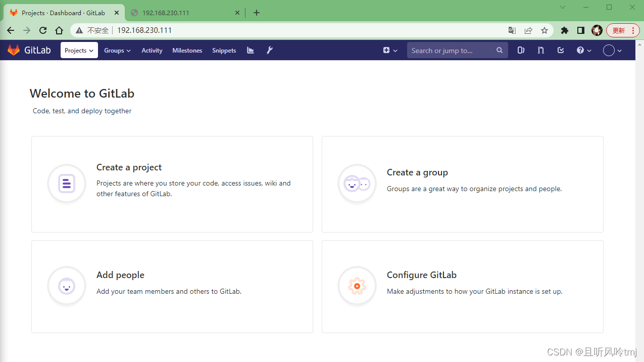Screen dimensions: 644x362
Task: Click the not secure warning icon
Action: point(79,30)
